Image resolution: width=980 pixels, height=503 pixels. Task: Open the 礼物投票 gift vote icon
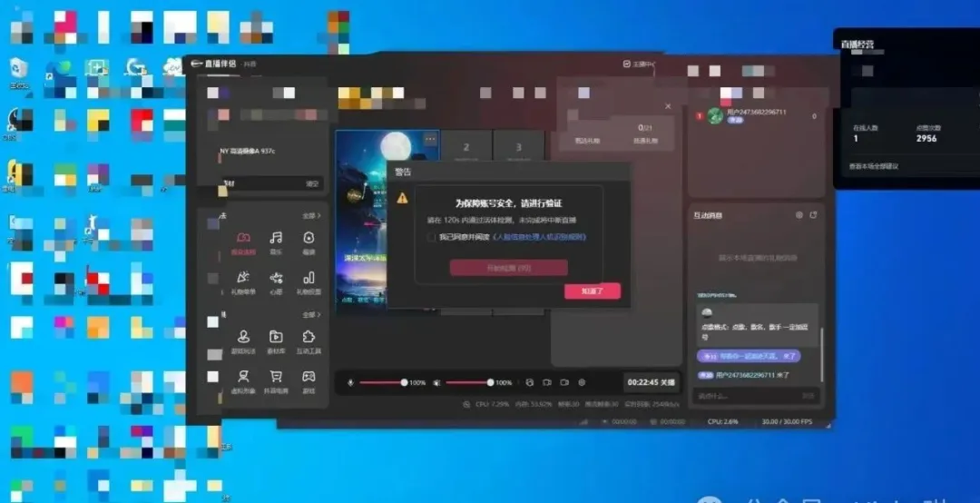[309, 278]
